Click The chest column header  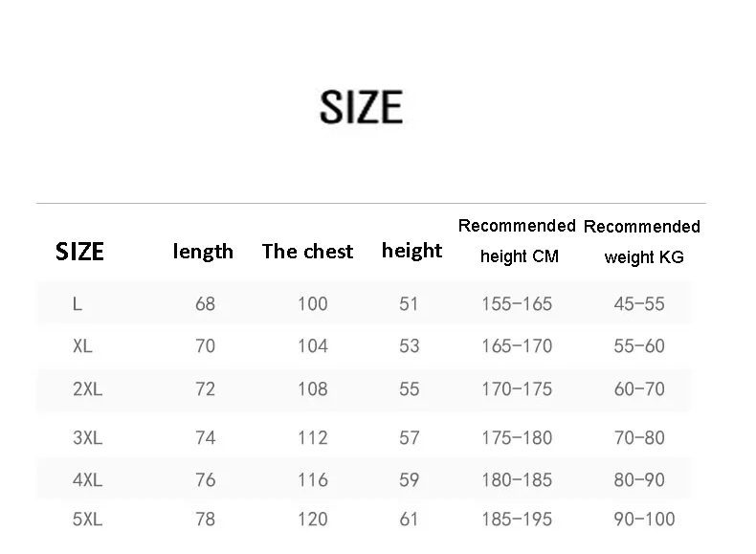(307, 252)
